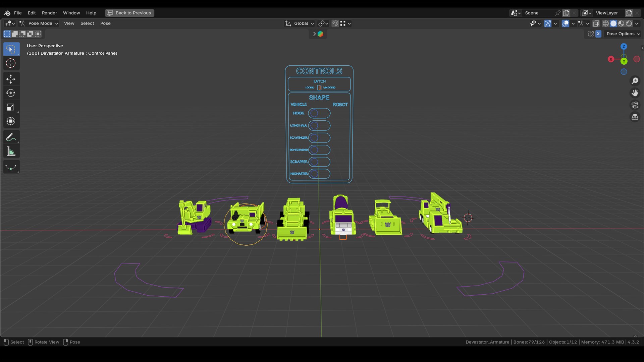Choose the Move tool
Viewport: 644px width, 362px height.
click(11, 79)
